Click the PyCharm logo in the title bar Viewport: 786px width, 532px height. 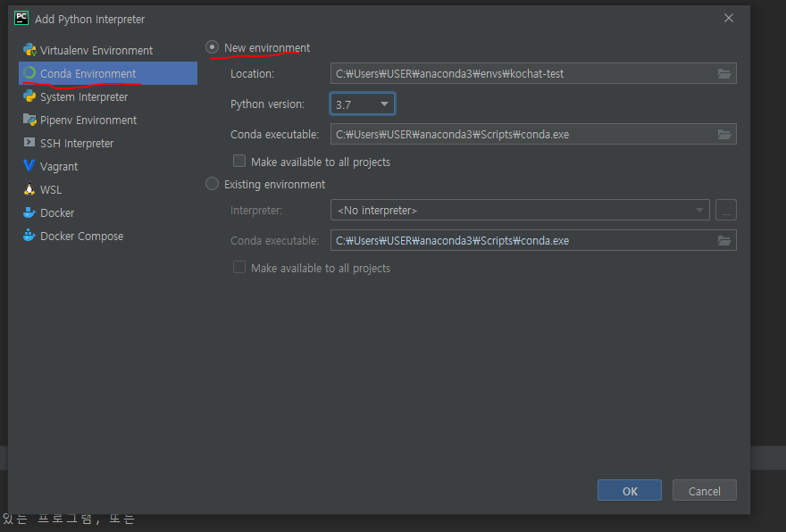[21, 19]
